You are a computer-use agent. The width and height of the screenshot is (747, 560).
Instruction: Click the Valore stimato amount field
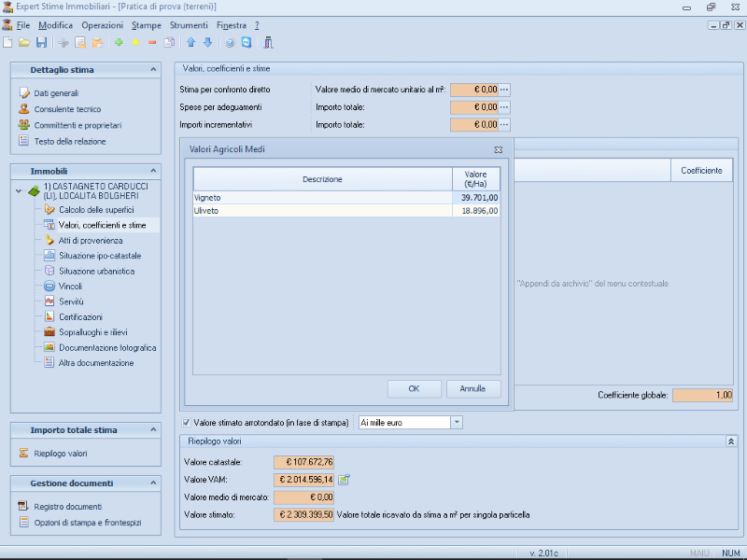(303, 515)
